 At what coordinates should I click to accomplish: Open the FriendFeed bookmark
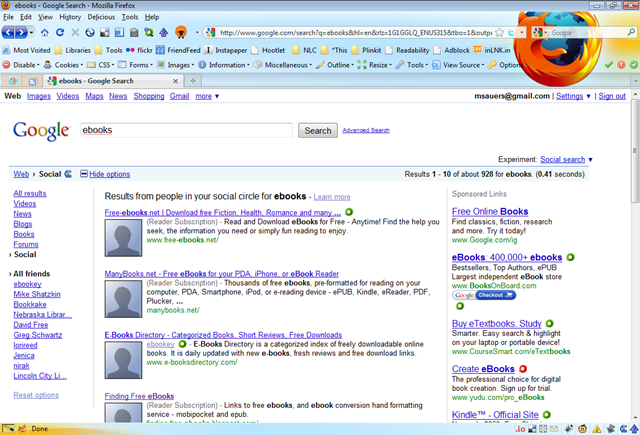178,50
